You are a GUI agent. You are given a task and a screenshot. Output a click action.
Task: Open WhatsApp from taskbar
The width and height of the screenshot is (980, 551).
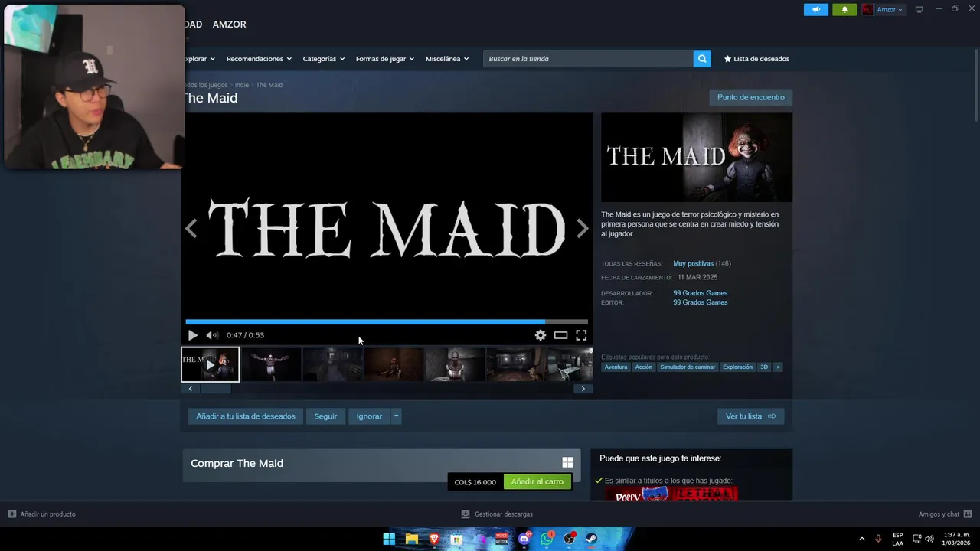547,539
